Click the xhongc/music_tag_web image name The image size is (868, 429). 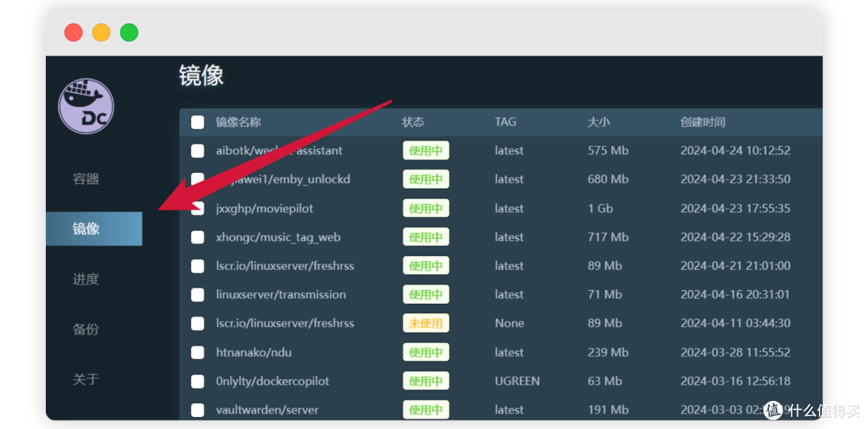click(x=278, y=238)
